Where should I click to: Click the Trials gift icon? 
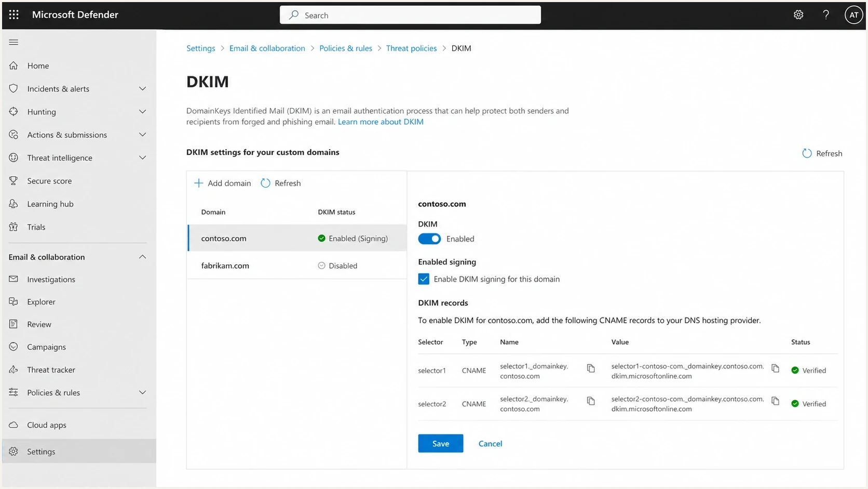pyautogui.click(x=13, y=227)
